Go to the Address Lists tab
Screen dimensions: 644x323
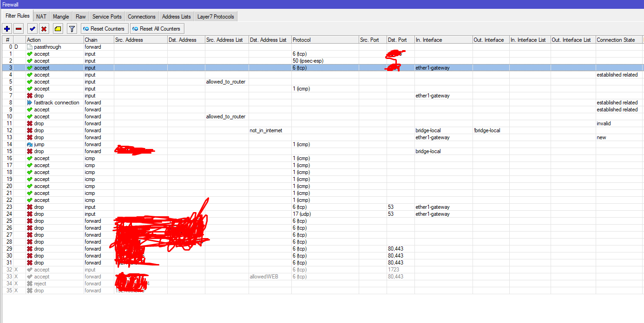[x=176, y=16]
